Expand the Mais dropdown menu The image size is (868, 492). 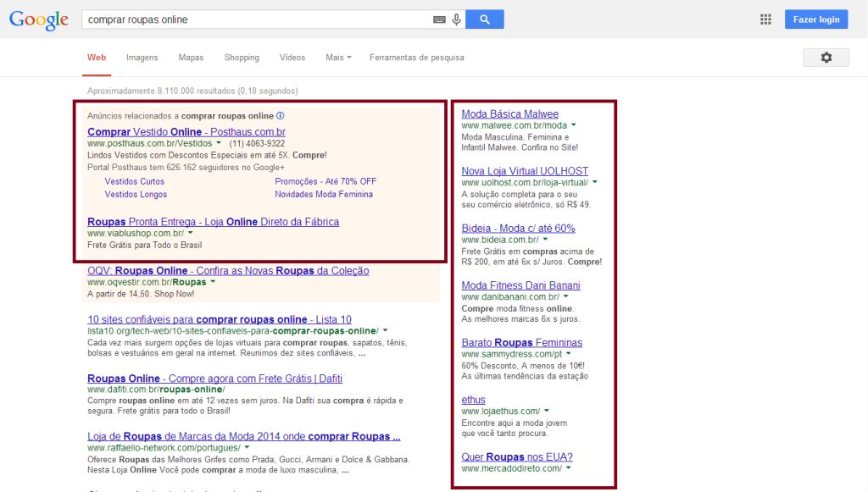pyautogui.click(x=338, y=58)
